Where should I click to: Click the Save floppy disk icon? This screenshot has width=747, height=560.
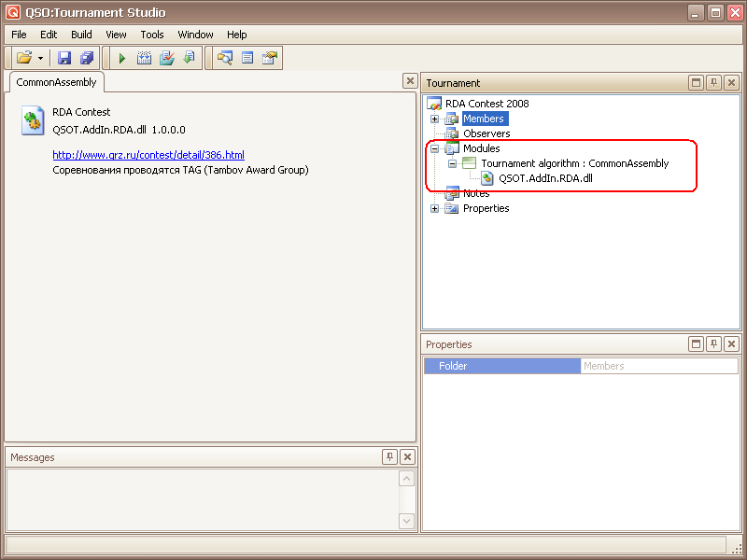tap(64, 58)
